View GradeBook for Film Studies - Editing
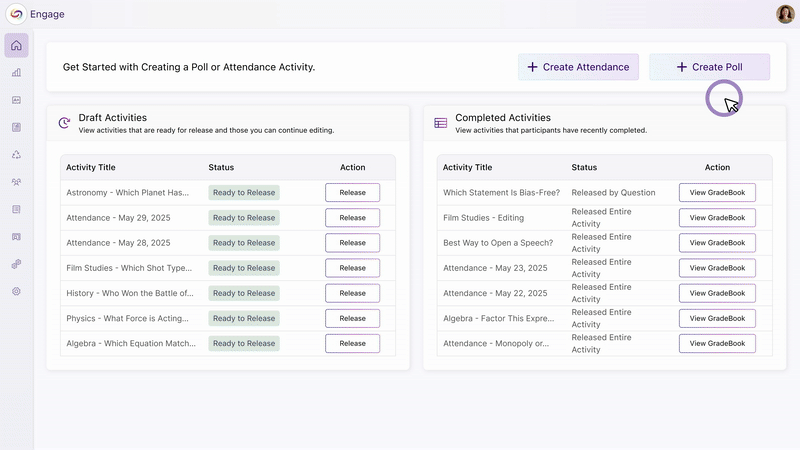 (717, 218)
